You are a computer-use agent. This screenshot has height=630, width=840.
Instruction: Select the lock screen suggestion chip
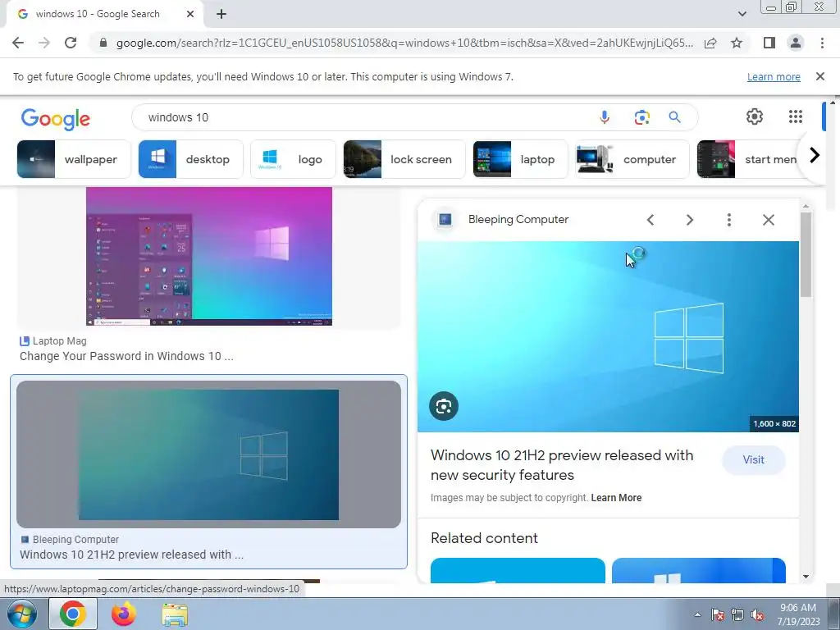(404, 159)
